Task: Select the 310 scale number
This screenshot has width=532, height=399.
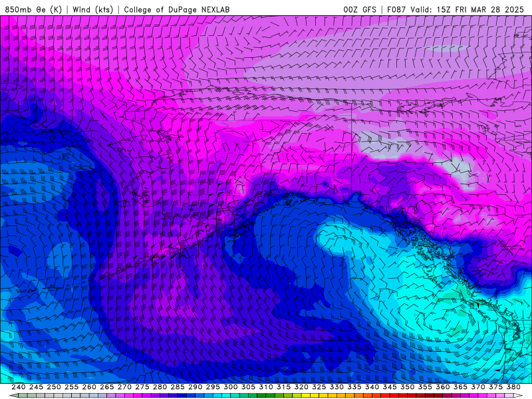Action: pos(265,387)
